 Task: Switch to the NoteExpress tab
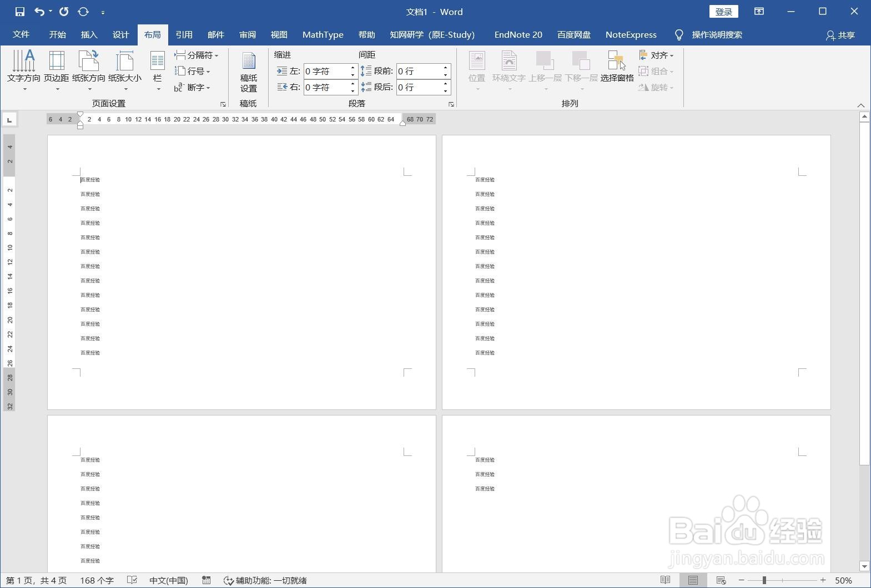point(631,34)
